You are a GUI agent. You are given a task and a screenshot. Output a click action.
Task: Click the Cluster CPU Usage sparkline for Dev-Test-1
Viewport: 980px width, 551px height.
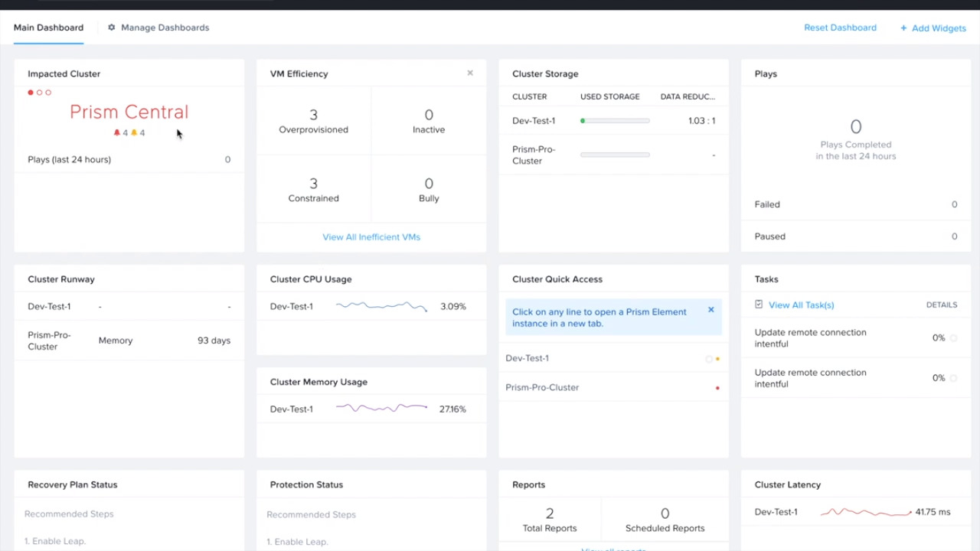point(381,306)
